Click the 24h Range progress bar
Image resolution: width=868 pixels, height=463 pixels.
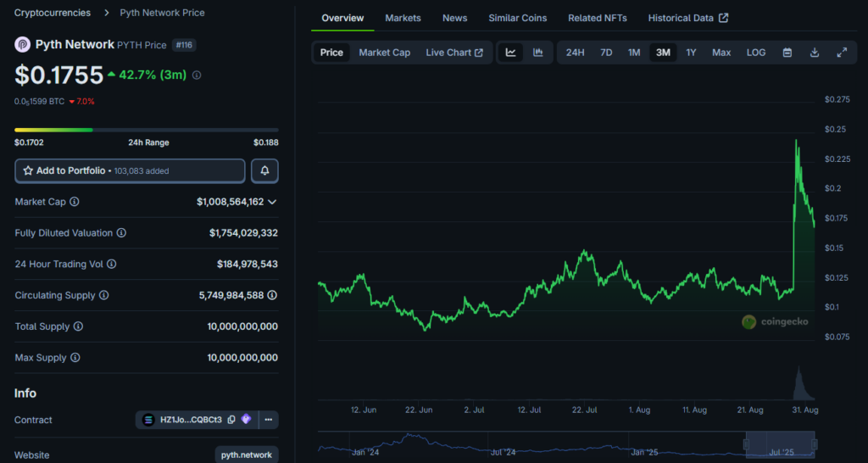146,130
